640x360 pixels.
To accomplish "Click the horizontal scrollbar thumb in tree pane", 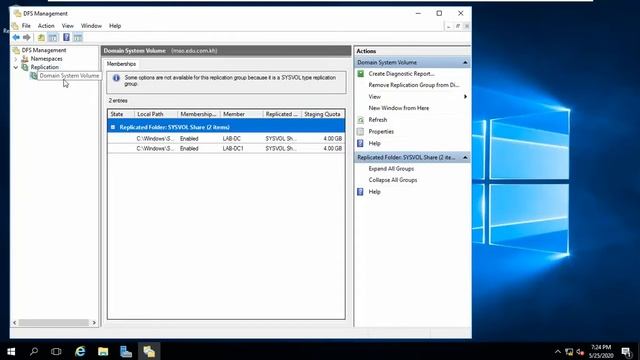I will (53, 322).
